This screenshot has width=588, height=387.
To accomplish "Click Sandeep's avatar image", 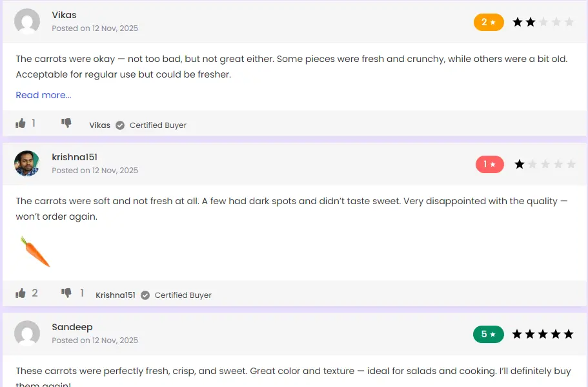I will [x=26, y=333].
